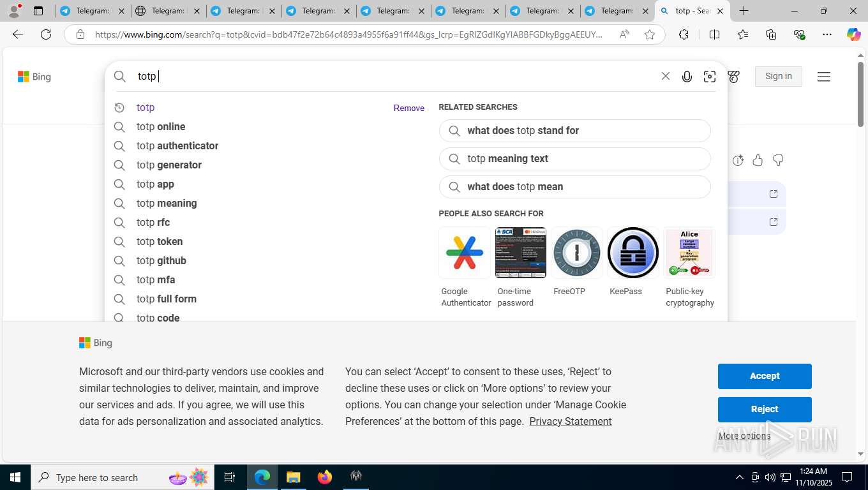Click the Sign in button
Screen dimensions: 868x490
click(x=779, y=76)
